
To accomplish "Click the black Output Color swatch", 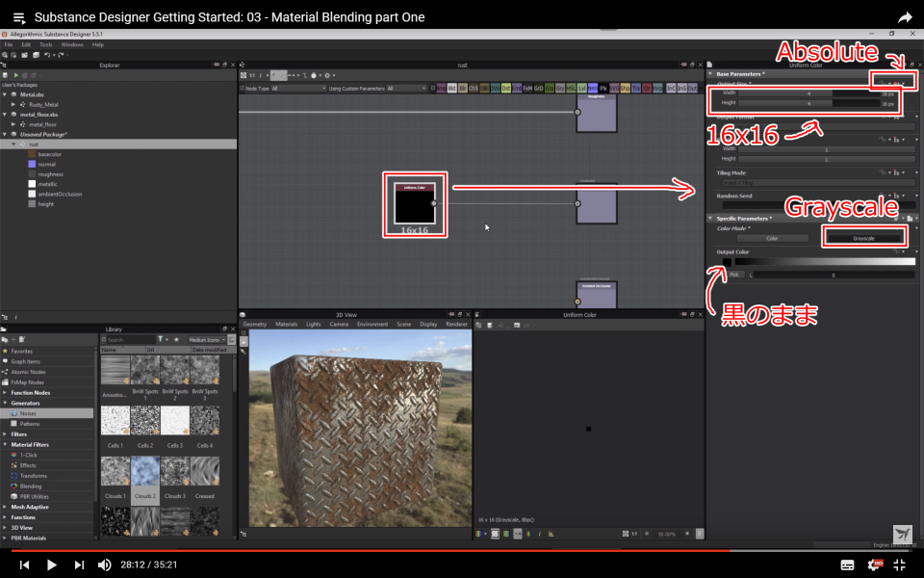I will 727,262.
